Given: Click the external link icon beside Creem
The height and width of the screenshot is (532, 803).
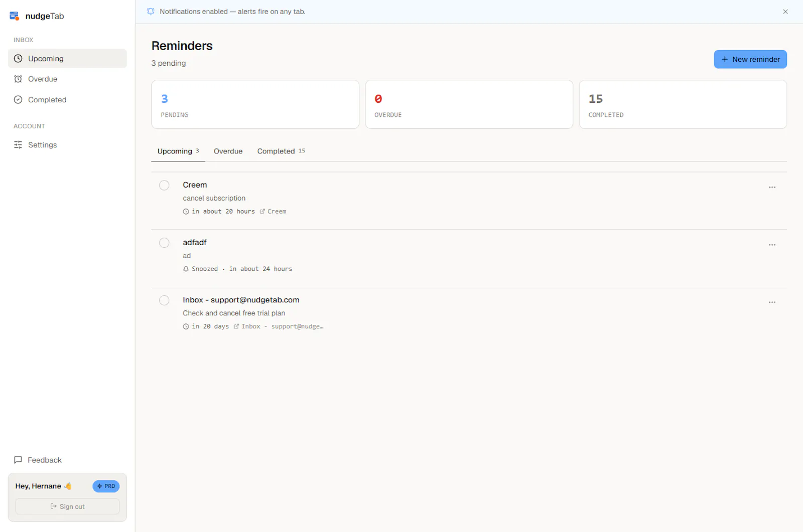Looking at the screenshot, I should pos(262,212).
